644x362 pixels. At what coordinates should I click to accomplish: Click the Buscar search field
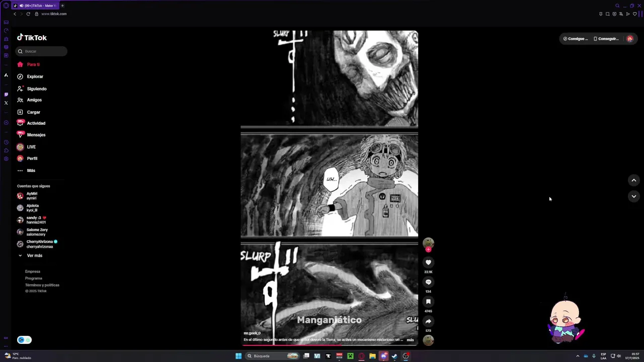point(41,51)
